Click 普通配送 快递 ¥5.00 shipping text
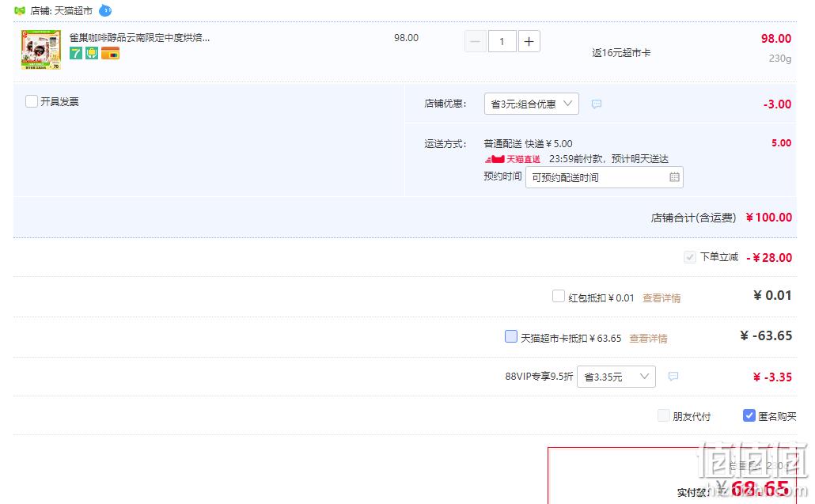Viewport: 815px width, 504px height. pyautogui.click(x=528, y=143)
